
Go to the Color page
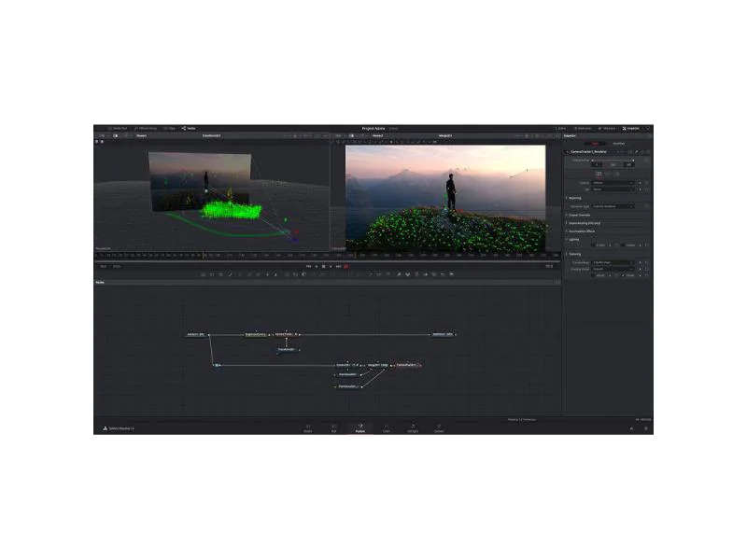point(387,428)
